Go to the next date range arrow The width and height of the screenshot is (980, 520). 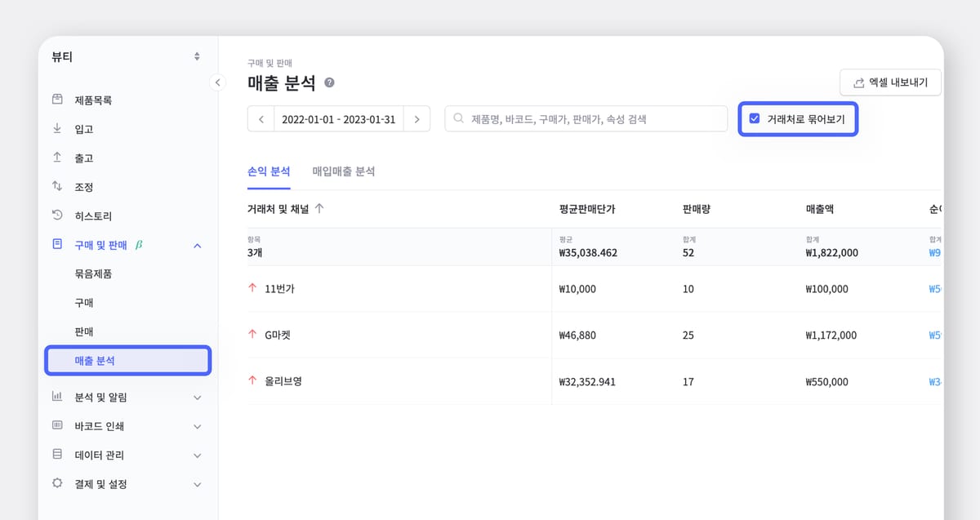[x=417, y=118]
